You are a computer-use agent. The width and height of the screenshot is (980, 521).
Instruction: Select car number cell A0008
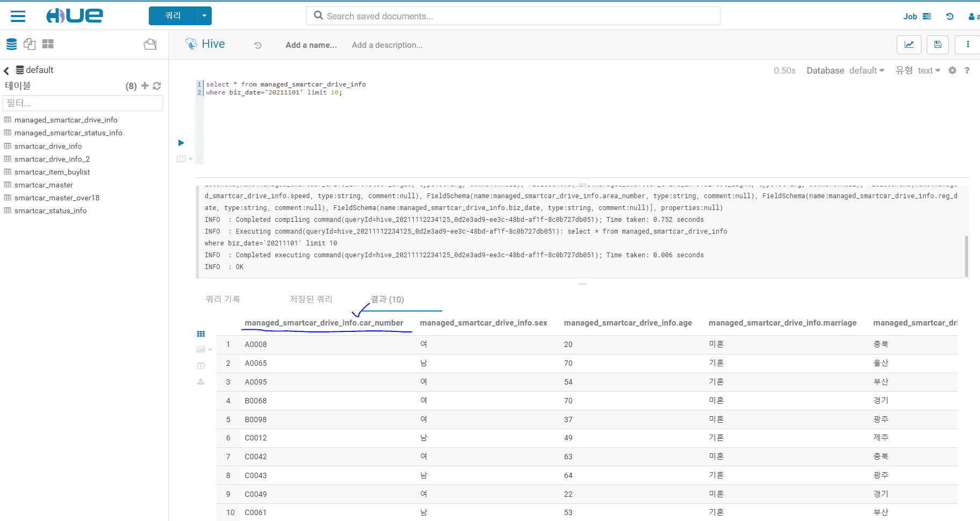(x=256, y=344)
